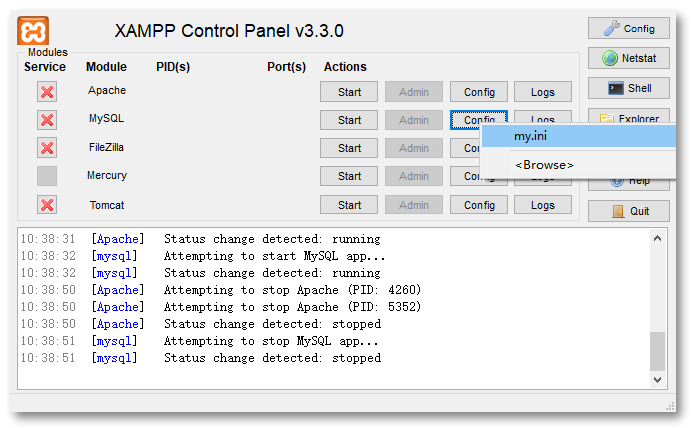This screenshot has height=428, width=691.
Task: Open Config with the wrench icon
Action: [628, 29]
